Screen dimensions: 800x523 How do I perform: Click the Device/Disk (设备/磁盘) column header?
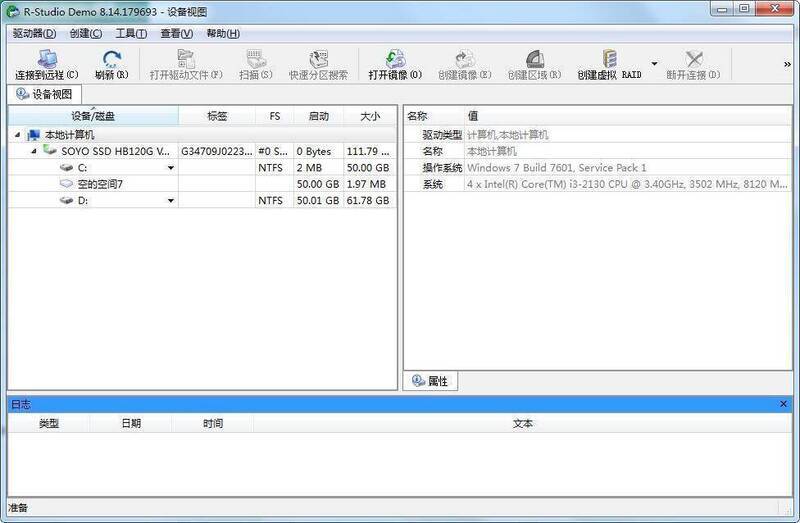93,116
